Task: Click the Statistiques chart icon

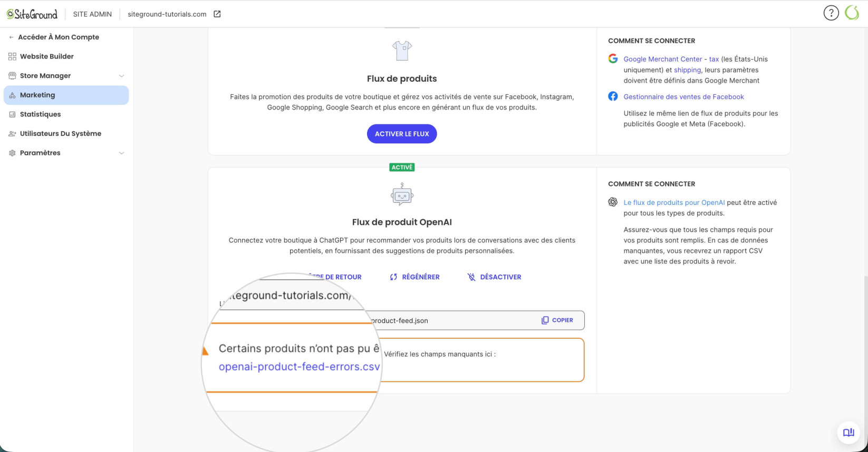Action: (12, 114)
